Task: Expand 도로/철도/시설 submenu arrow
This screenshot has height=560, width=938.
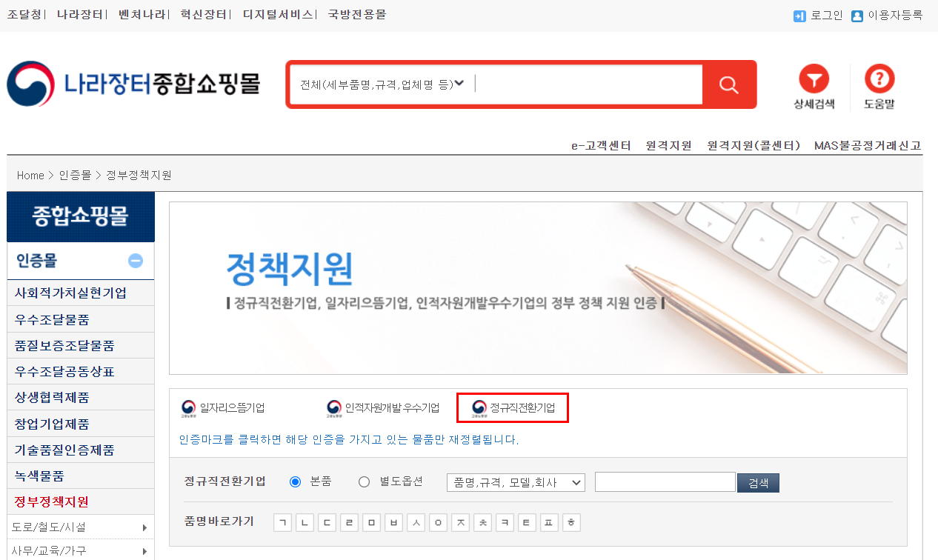Action: click(x=144, y=528)
